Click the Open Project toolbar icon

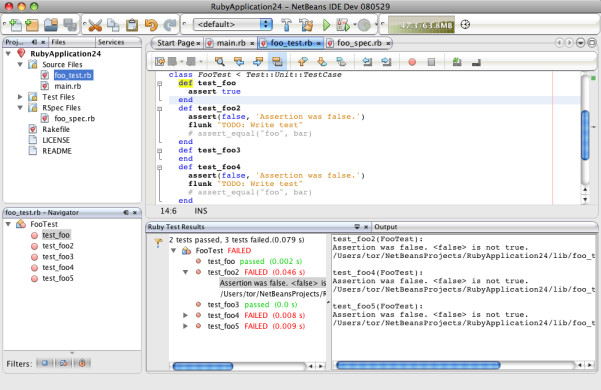point(51,25)
